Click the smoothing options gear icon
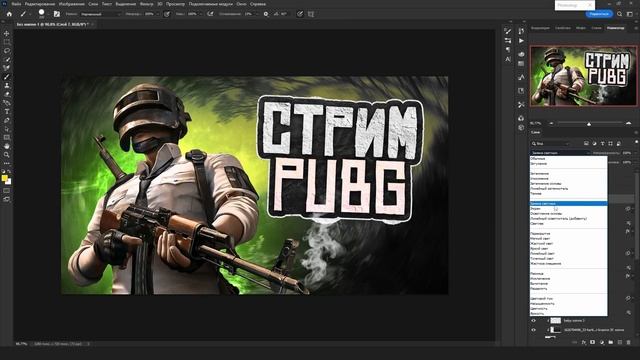This screenshot has height=360, width=640. click(x=266, y=14)
